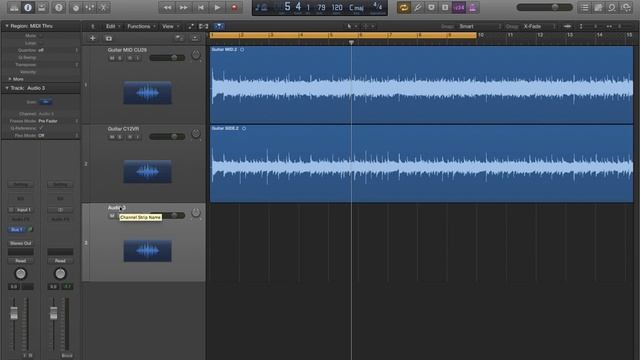Toggle the Catch playhead button
Viewport: 640px width, 360px height.
click(x=219, y=26)
